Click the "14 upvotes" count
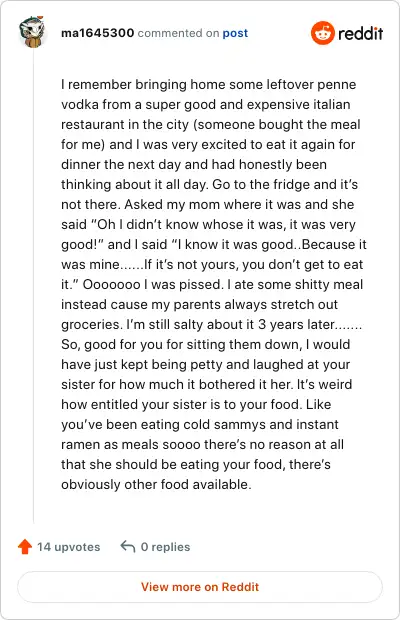The image size is (400, 620). pos(69,547)
